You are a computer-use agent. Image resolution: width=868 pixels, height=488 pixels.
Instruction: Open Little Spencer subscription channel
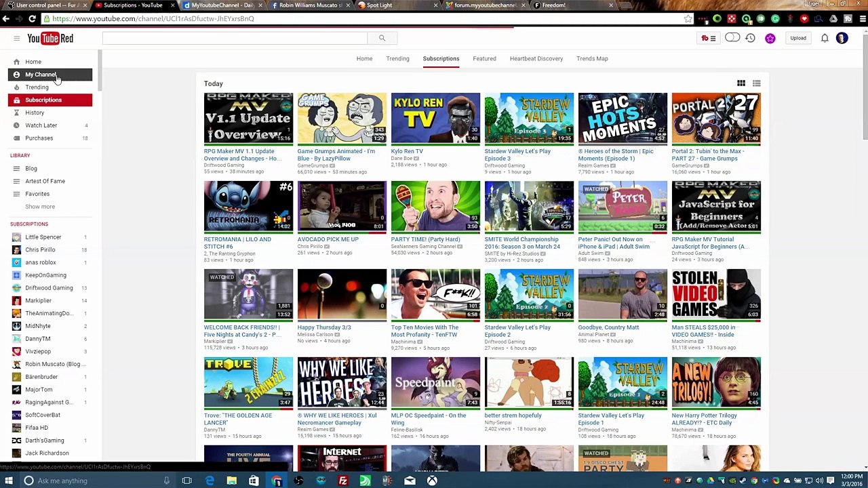point(50,237)
